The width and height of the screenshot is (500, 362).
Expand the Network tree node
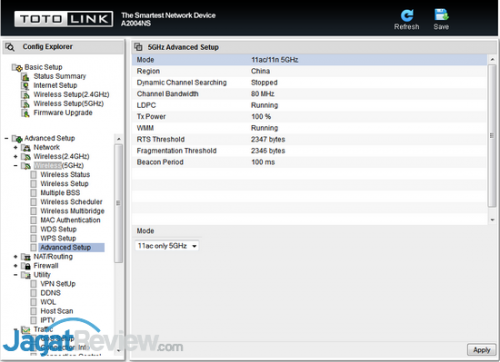point(15,147)
